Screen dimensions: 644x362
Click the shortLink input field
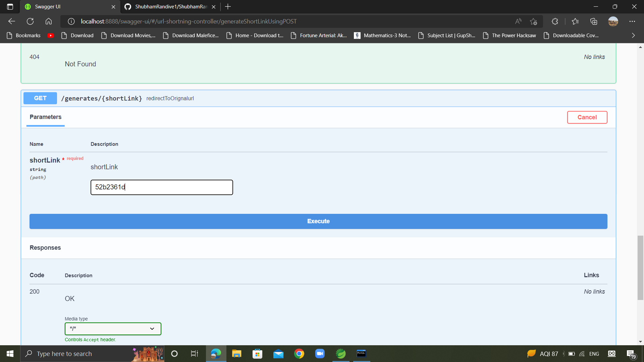click(x=162, y=187)
